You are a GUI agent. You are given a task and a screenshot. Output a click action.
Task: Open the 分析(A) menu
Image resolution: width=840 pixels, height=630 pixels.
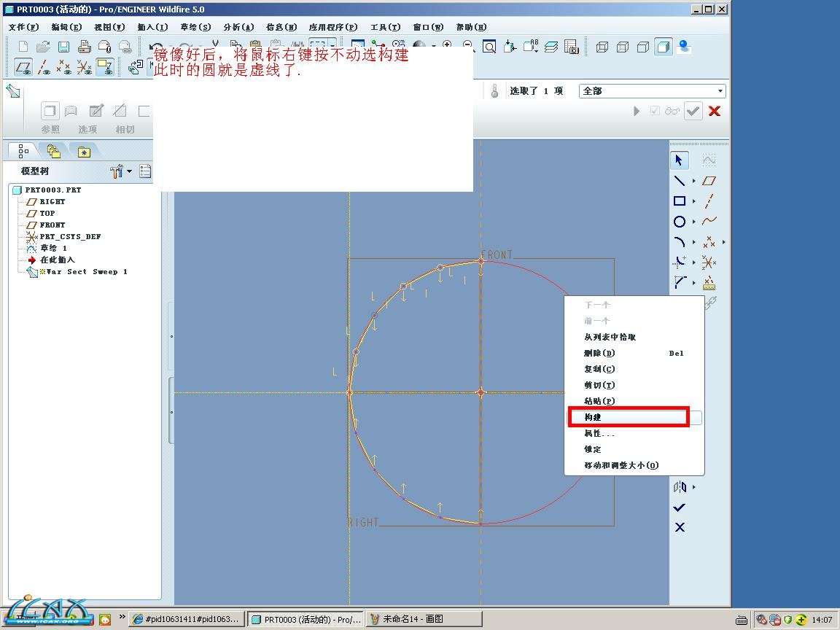pos(238,27)
